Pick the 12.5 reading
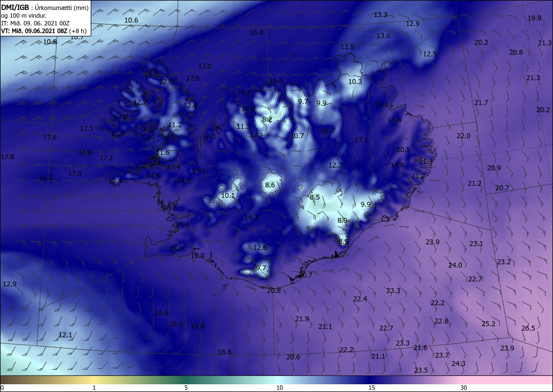 430,54
